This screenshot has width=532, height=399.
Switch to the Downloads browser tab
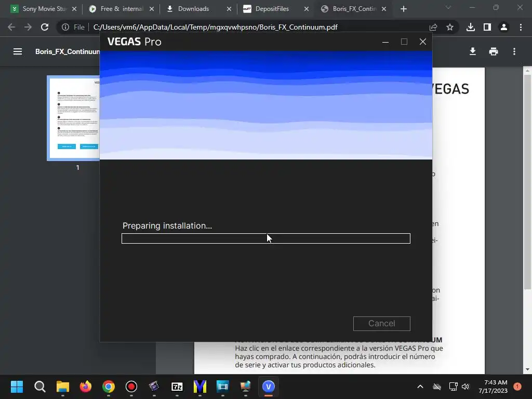click(x=193, y=9)
